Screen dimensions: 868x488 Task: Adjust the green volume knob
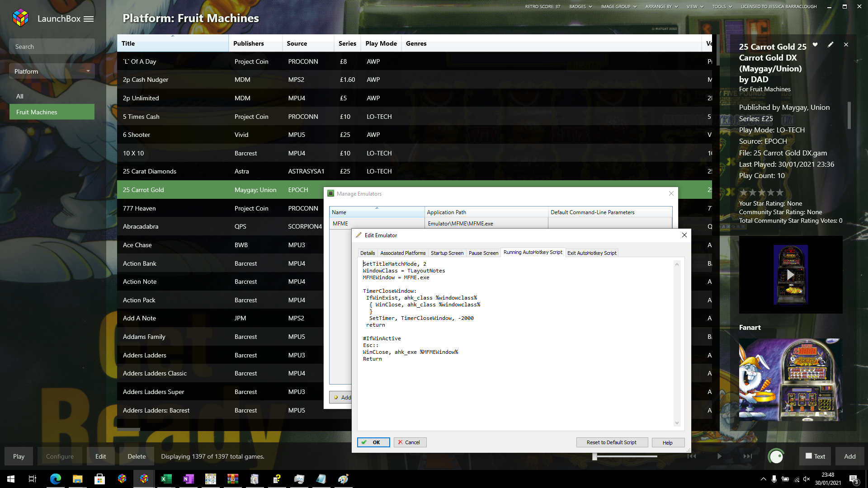pos(776,456)
